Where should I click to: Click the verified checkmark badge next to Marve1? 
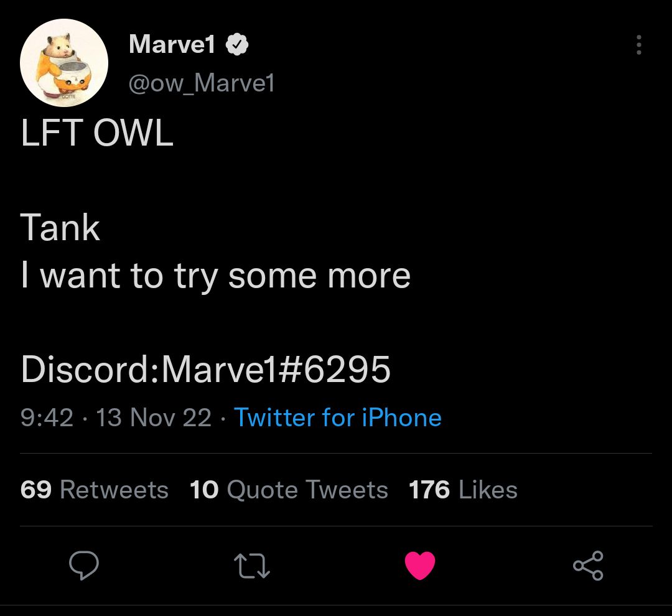click(x=236, y=44)
